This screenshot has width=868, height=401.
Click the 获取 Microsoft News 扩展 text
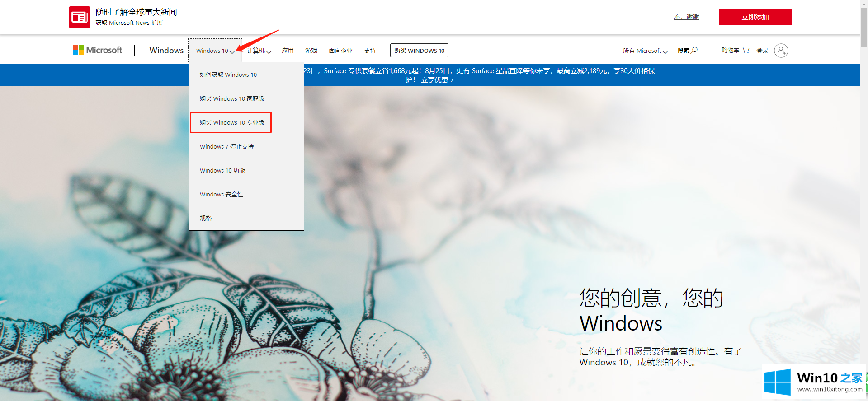129,23
